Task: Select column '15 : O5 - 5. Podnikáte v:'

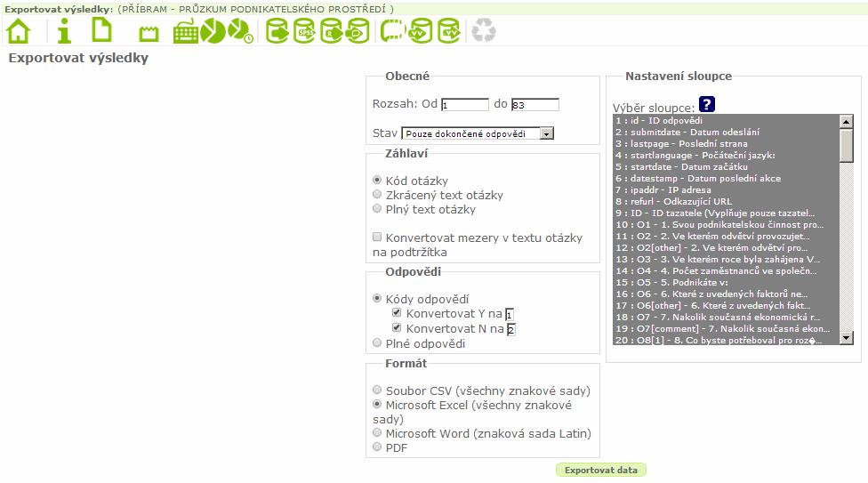Action: (x=727, y=283)
